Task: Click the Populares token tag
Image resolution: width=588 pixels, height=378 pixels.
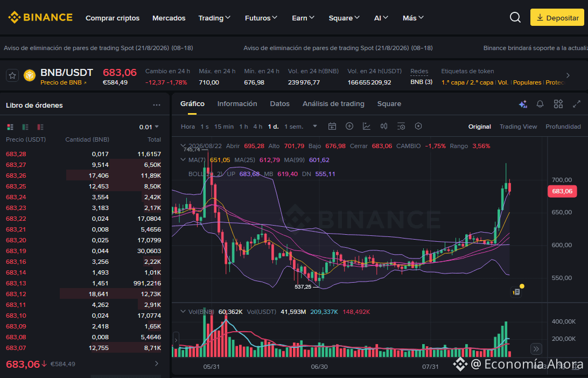Action: coord(527,82)
